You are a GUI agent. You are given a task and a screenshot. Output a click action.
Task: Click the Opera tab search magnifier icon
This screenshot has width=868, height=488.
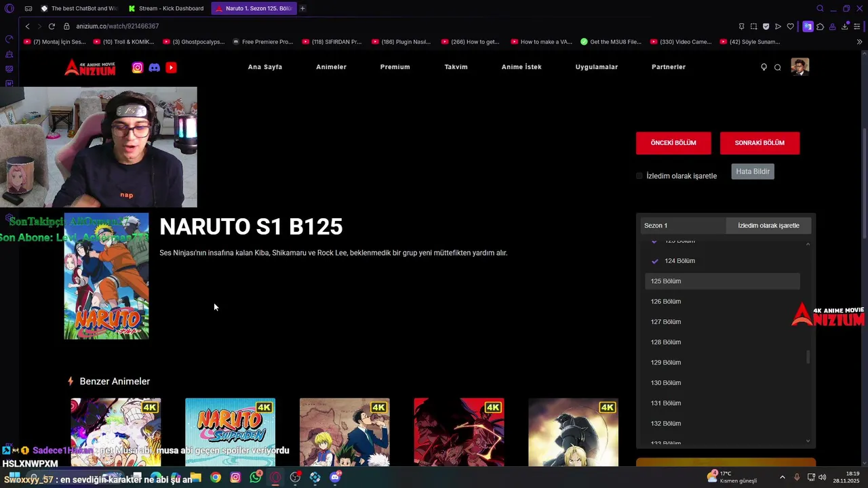coord(820,8)
